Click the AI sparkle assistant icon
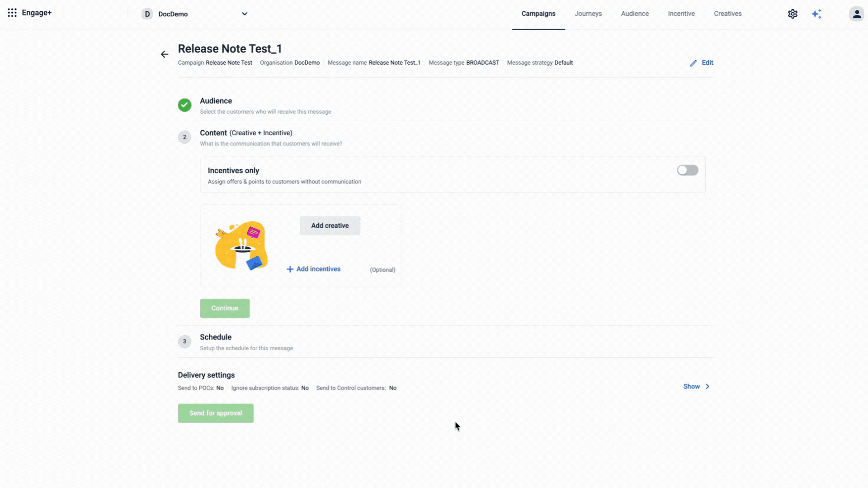The width and height of the screenshot is (868, 488). 816,14
